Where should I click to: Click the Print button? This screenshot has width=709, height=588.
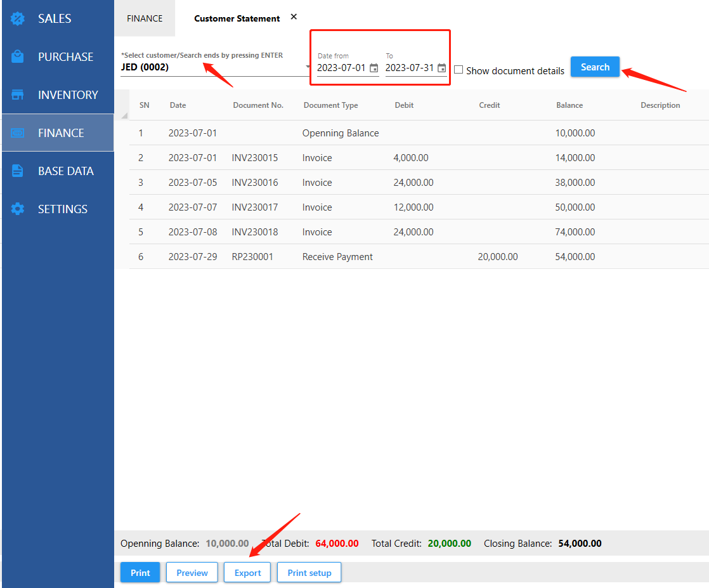click(140, 573)
